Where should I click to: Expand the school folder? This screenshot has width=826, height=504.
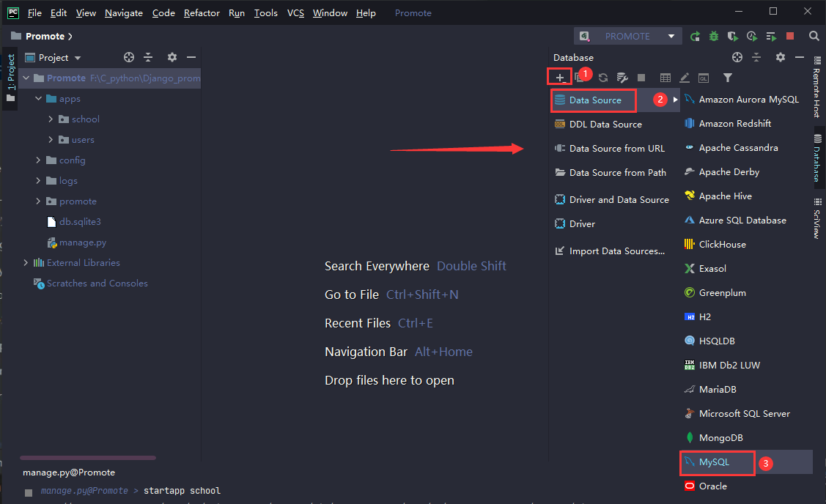tap(51, 119)
